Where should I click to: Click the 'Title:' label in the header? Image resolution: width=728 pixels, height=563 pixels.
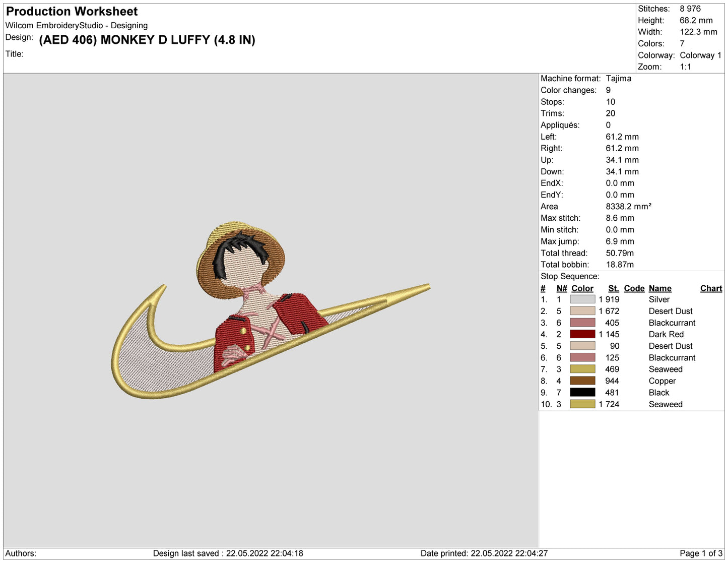click(x=14, y=54)
